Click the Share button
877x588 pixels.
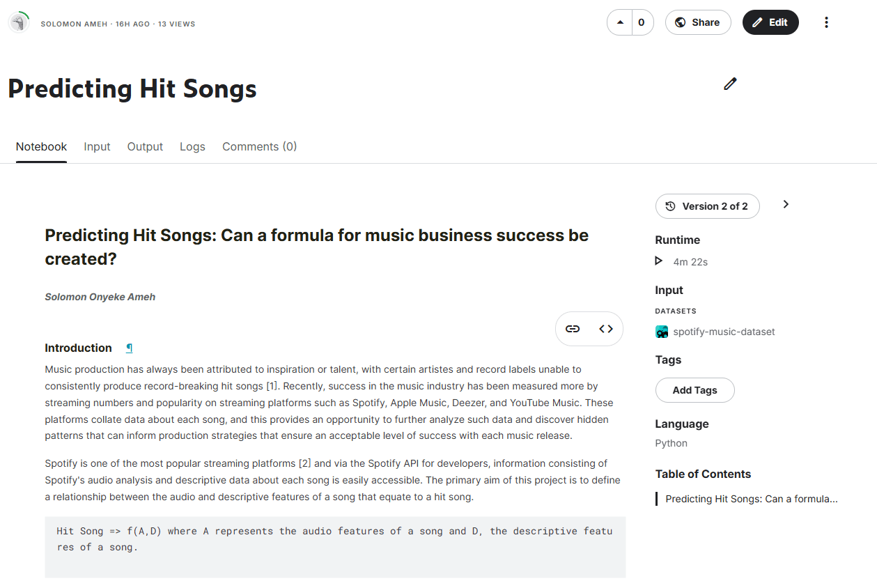[698, 22]
